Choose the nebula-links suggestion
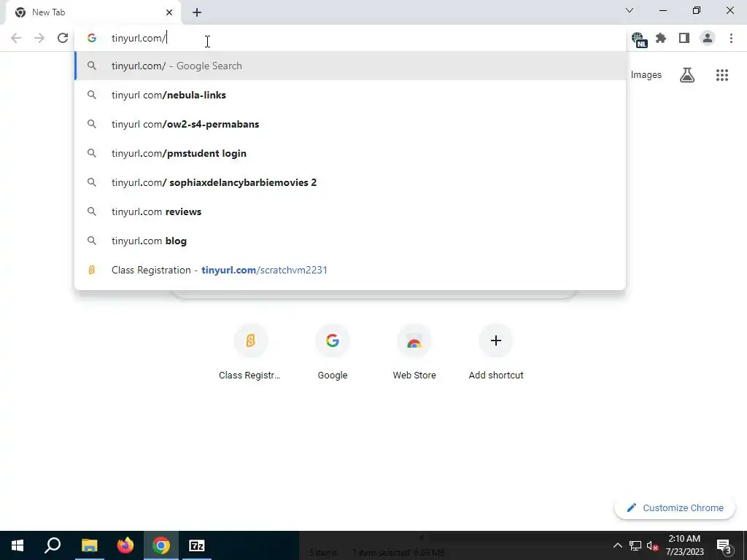 point(350,95)
